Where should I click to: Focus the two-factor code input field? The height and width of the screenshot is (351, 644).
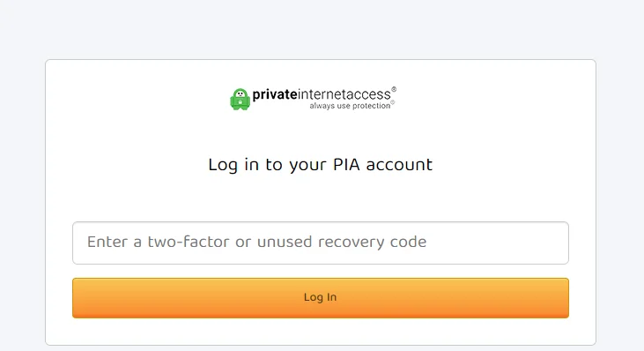(x=321, y=243)
